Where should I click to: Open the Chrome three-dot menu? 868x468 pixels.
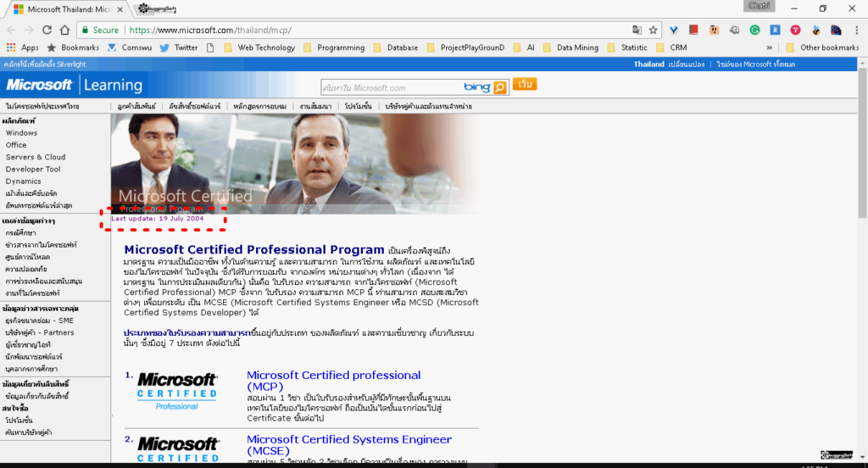[856, 30]
